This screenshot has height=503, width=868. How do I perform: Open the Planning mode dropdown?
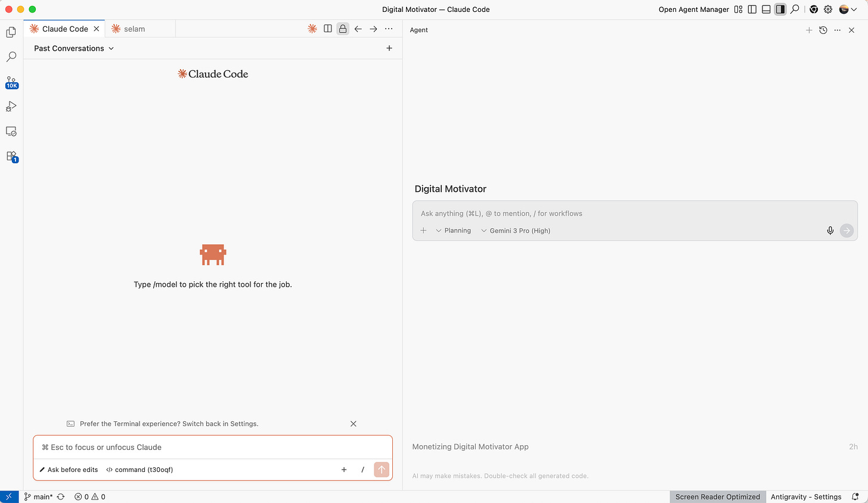point(453,231)
